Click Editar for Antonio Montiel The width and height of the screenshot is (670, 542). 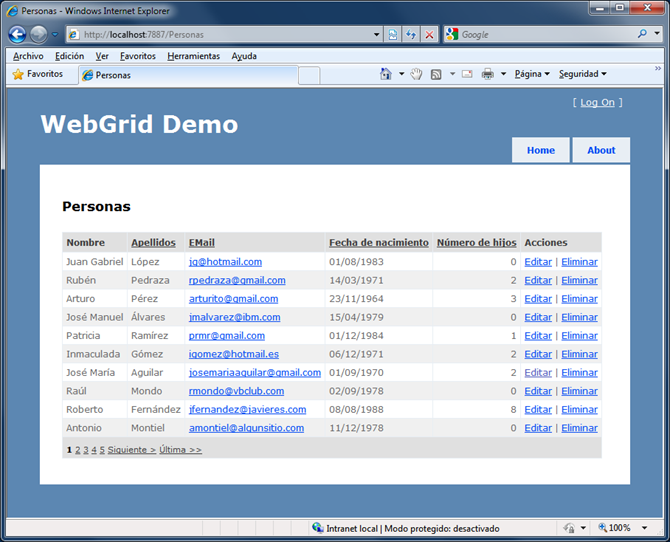[x=538, y=428]
